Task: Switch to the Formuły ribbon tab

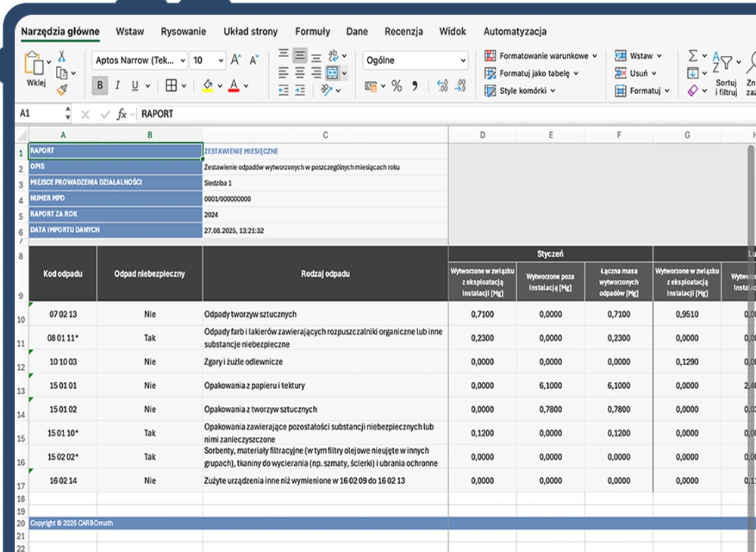Action: (x=312, y=32)
